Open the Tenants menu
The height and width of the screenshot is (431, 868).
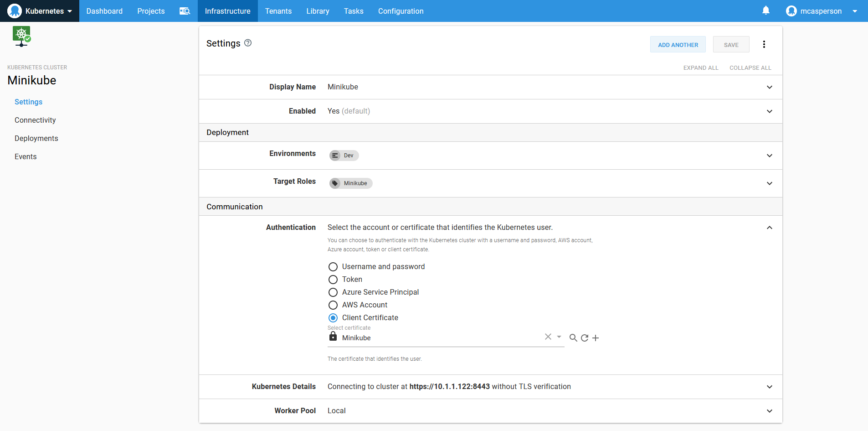point(278,11)
